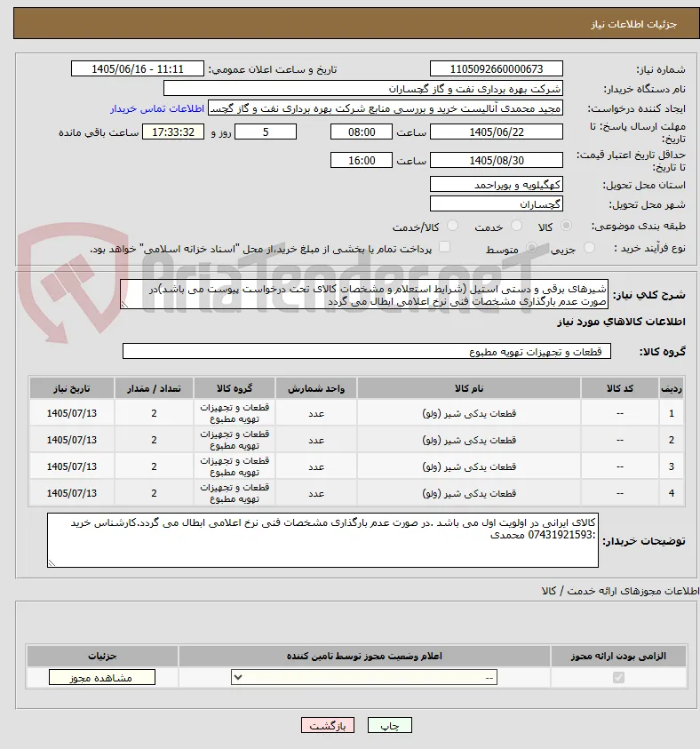This screenshot has height=749, width=700.
Task: Click the announcement date field 1405/06/16
Action: pyautogui.click(x=138, y=68)
